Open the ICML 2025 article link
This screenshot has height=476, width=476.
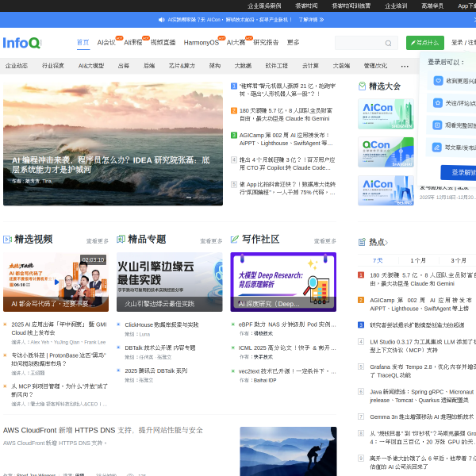(x=287, y=348)
